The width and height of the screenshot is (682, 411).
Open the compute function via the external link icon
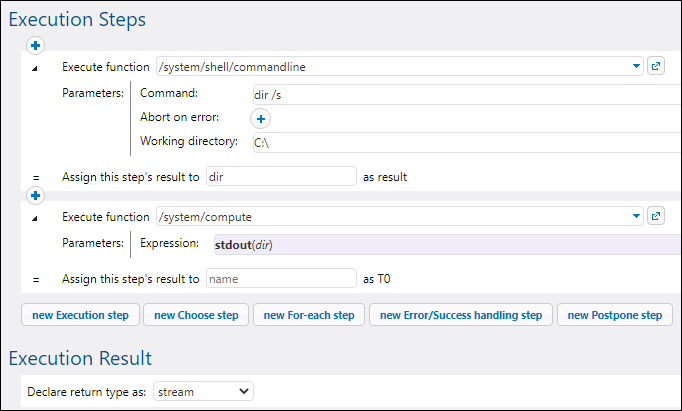coord(656,216)
